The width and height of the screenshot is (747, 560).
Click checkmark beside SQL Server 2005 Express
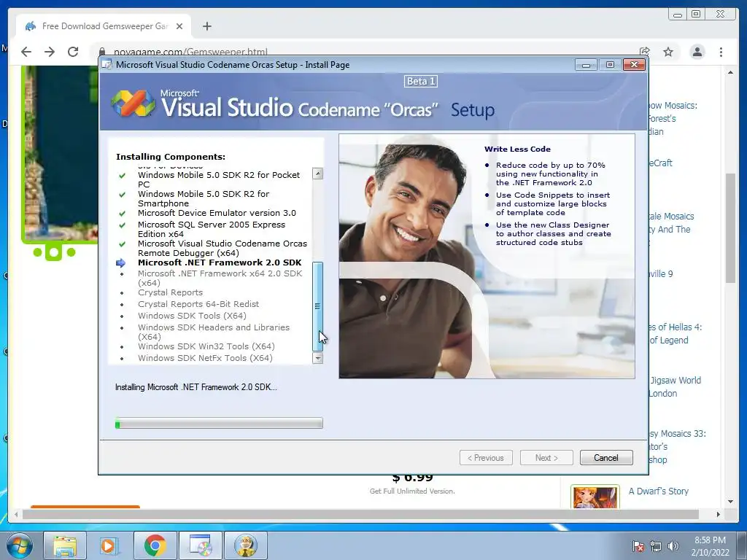coord(123,225)
